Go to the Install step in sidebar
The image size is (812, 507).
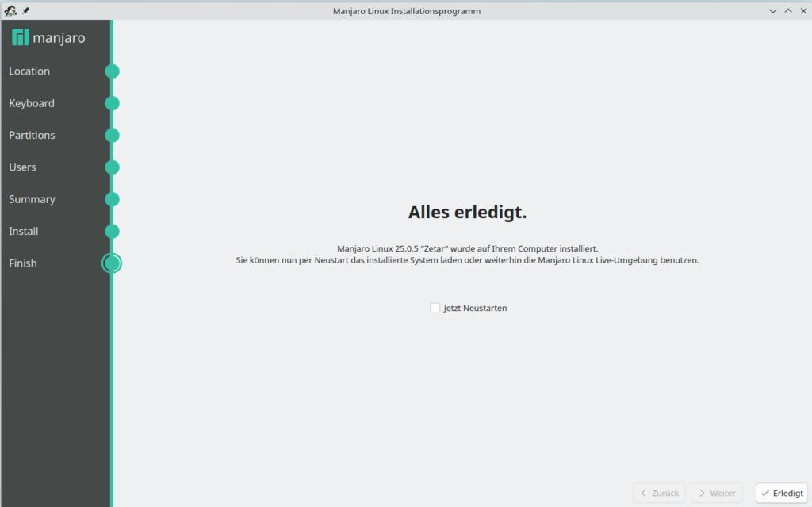24,232
